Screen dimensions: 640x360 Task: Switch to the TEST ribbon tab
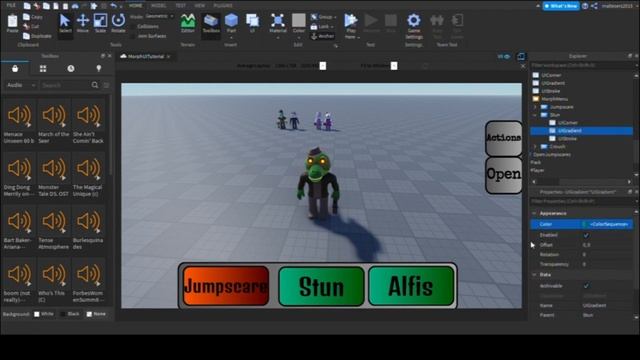(180, 5)
